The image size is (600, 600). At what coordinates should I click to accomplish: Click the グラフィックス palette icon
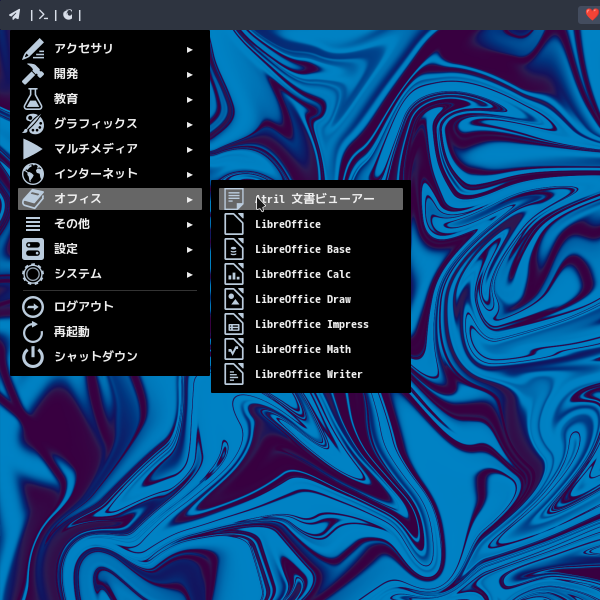[33, 124]
